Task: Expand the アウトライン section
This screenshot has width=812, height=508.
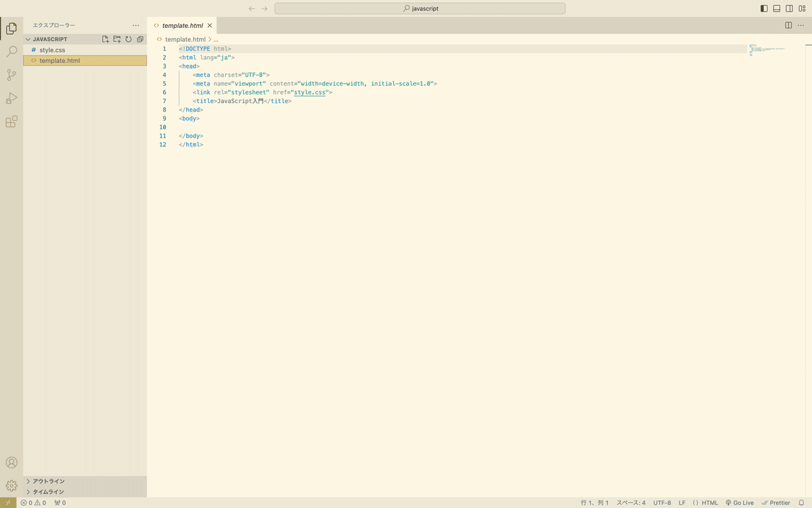Action: (x=85, y=482)
